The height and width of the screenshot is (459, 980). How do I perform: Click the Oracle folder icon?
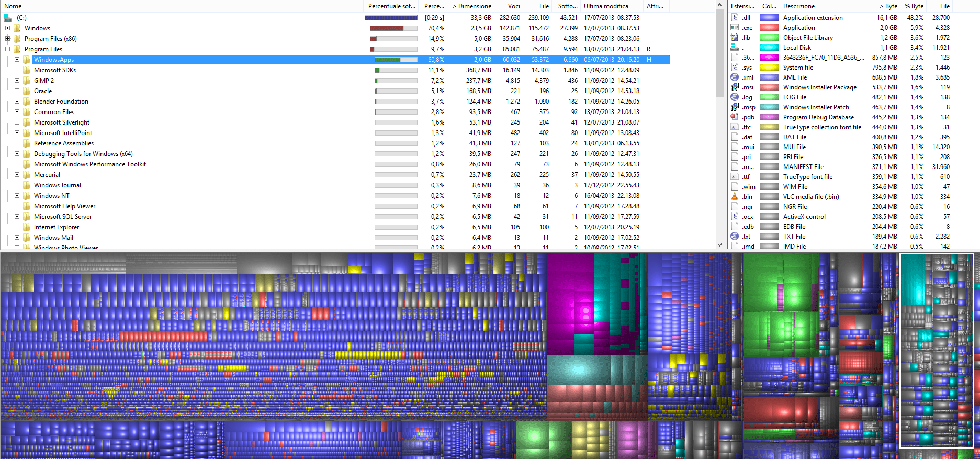coord(27,91)
